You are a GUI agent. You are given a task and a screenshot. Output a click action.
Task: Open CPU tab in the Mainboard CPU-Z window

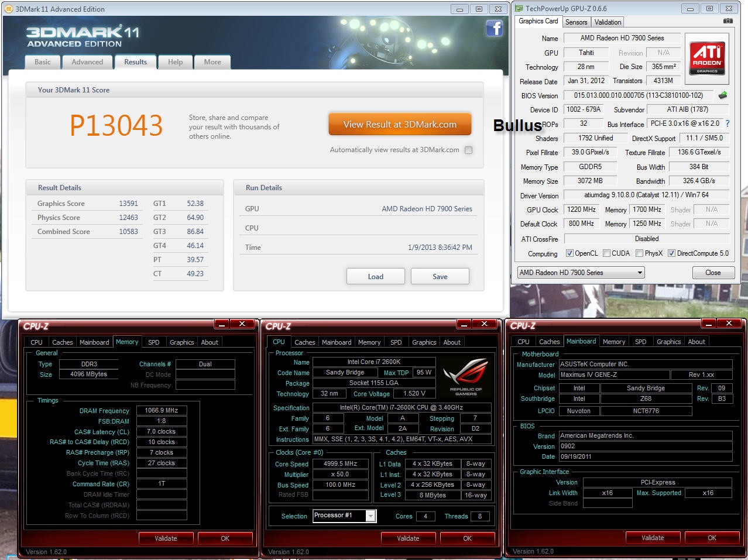(523, 342)
